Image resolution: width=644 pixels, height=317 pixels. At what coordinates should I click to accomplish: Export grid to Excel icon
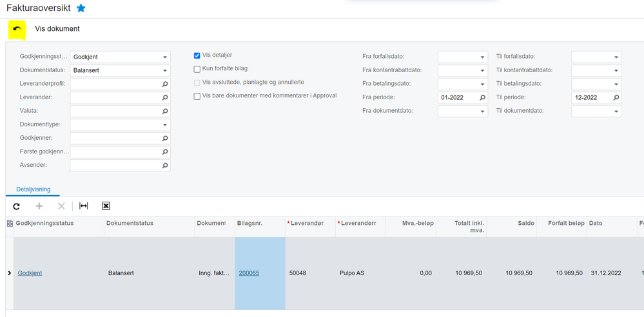click(106, 206)
